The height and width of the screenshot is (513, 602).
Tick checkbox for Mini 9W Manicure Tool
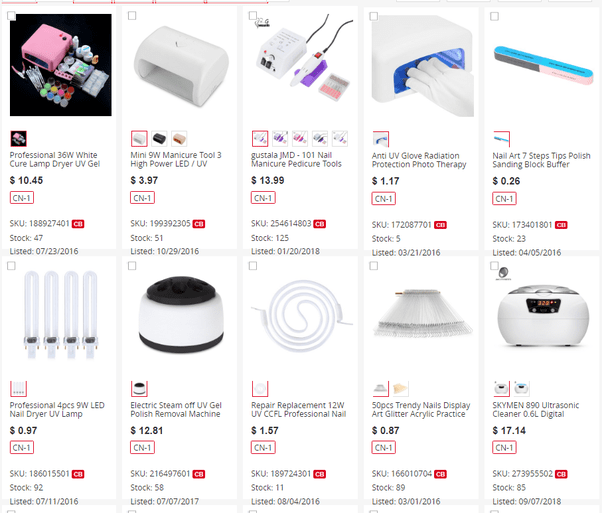[132, 16]
